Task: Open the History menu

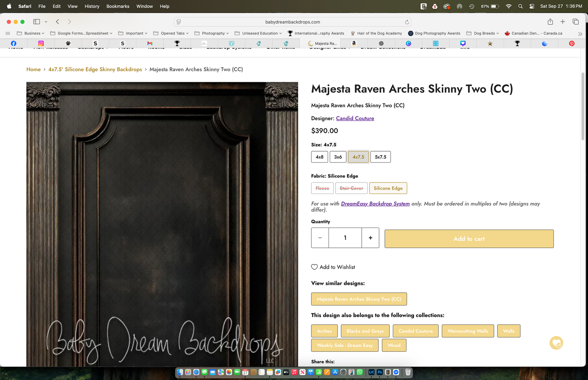Action: pyautogui.click(x=92, y=6)
